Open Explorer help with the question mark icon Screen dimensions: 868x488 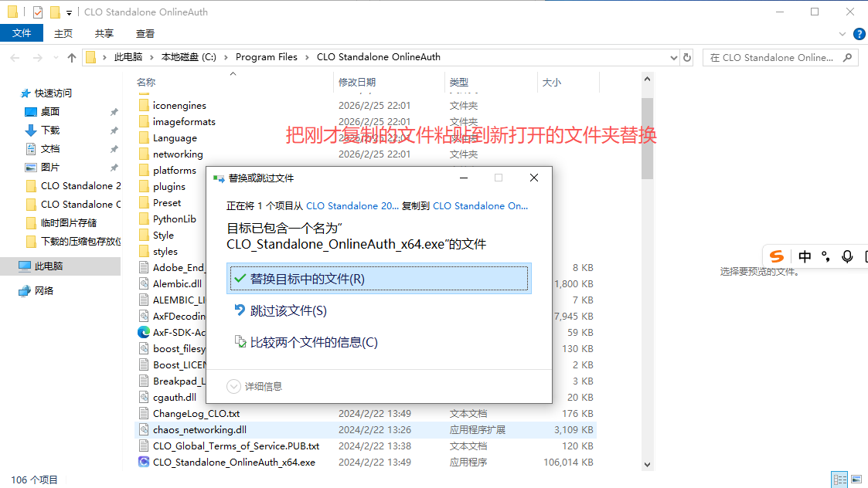pos(859,33)
